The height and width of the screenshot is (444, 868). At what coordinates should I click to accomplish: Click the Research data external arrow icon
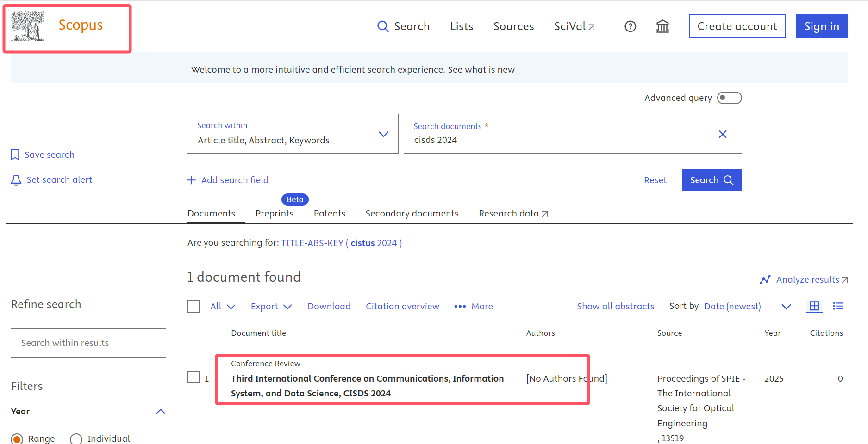545,214
